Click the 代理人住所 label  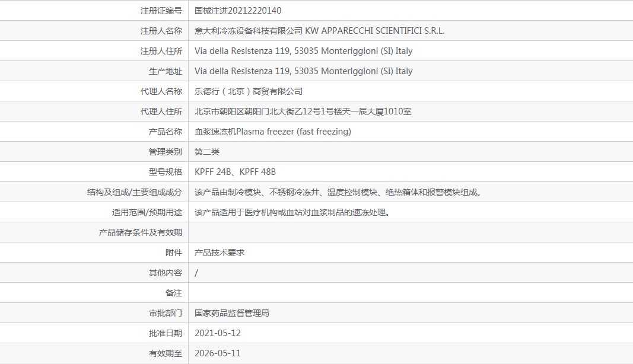[161, 111]
